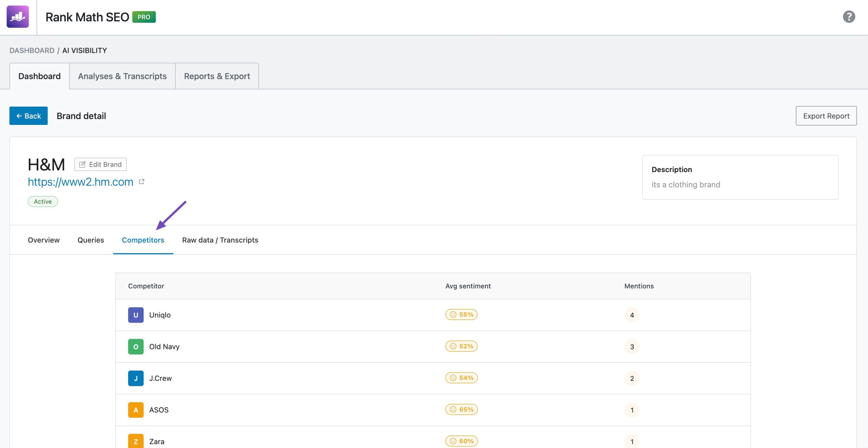The width and height of the screenshot is (868, 448).
Task: Click the Mentions column header
Action: click(639, 286)
